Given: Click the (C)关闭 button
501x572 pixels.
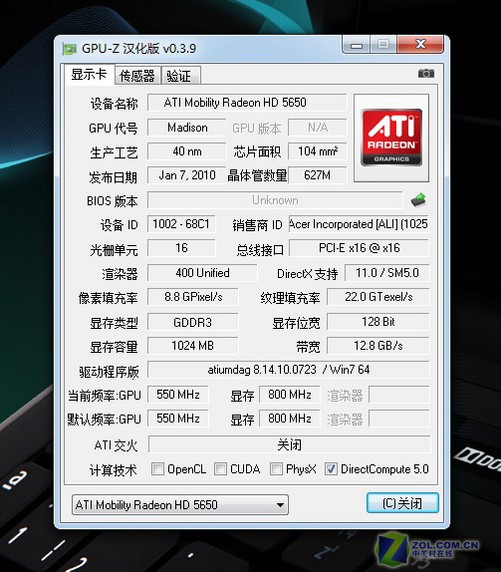Looking at the screenshot, I should (x=402, y=503).
